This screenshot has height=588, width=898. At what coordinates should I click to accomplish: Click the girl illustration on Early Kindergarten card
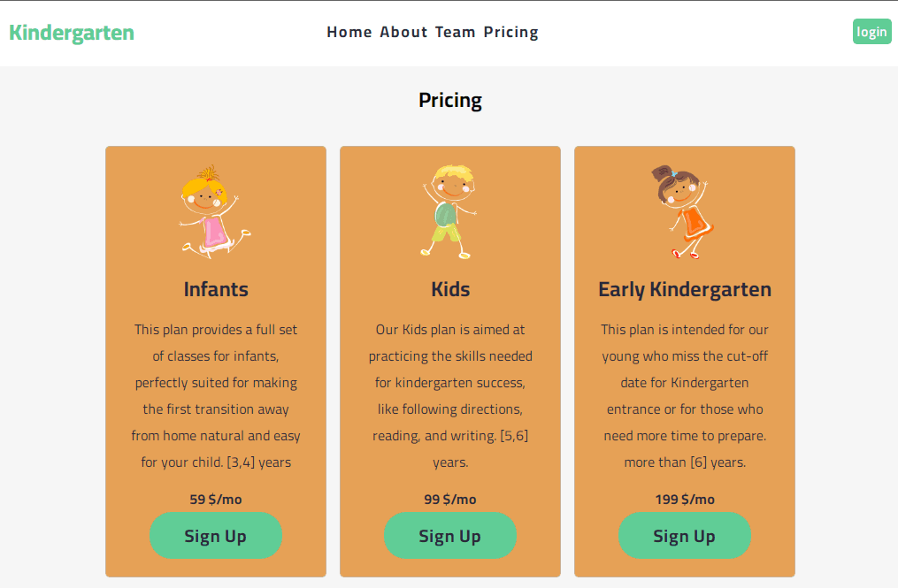684,208
